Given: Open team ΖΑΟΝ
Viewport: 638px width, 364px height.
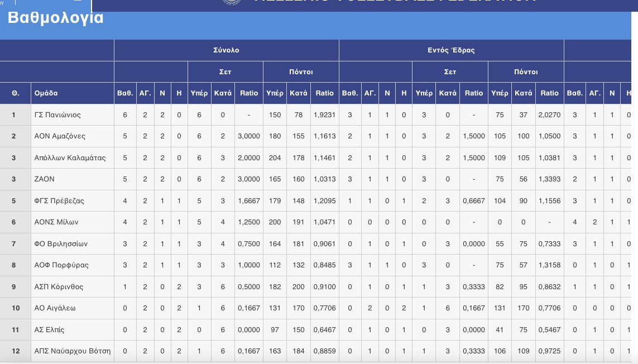Looking at the screenshot, I should click(x=44, y=179).
